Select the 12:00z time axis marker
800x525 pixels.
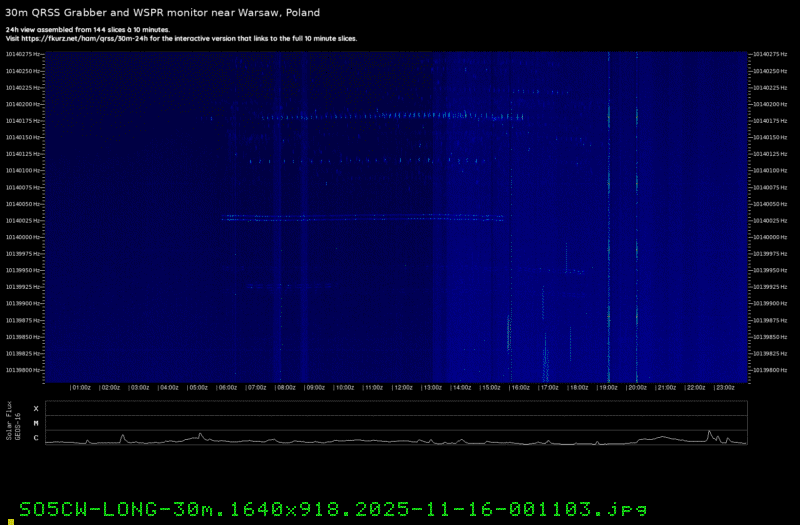coord(402,386)
